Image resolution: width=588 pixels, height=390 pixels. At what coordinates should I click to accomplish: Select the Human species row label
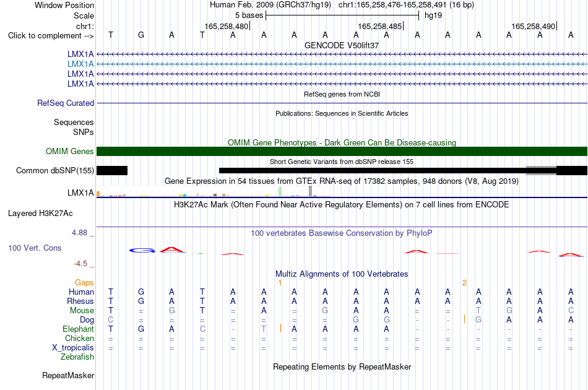pyautogui.click(x=81, y=292)
